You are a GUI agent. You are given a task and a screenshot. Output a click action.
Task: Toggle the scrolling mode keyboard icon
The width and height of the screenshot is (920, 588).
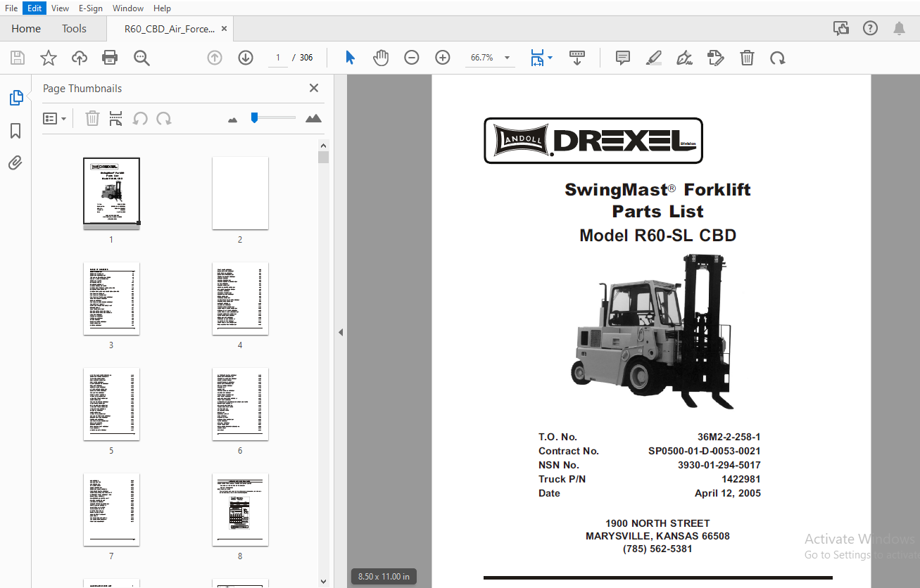click(577, 58)
